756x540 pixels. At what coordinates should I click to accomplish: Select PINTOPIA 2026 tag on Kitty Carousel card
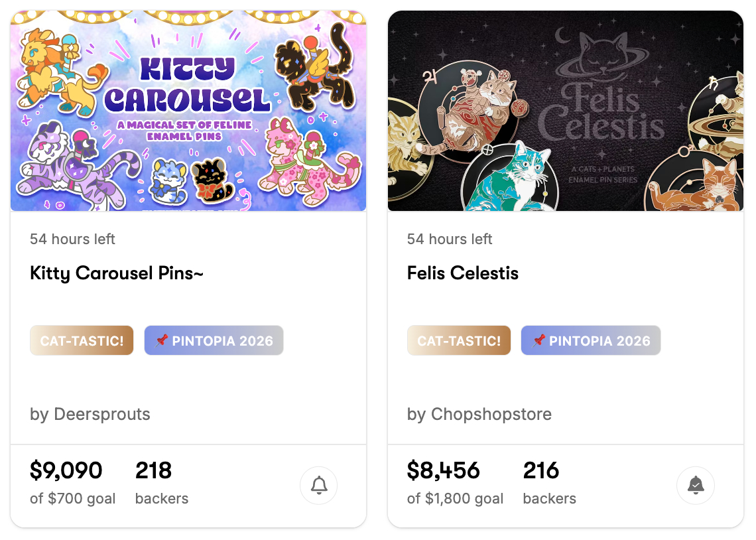click(214, 341)
